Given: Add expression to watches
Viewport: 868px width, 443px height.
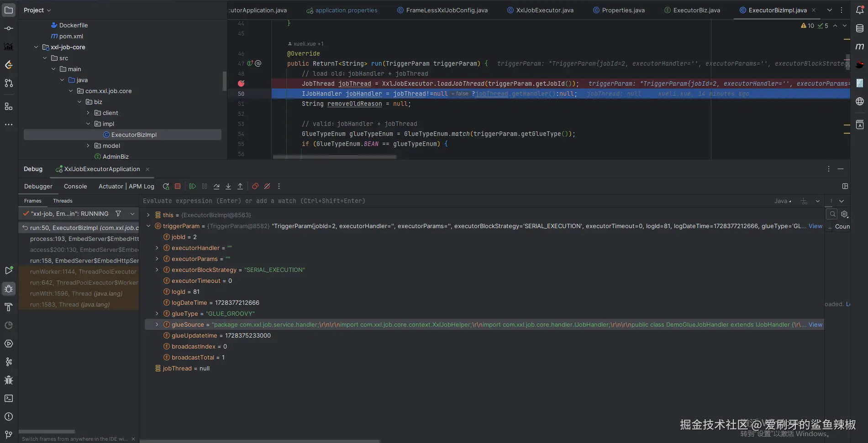Looking at the screenshot, I should tap(804, 201).
